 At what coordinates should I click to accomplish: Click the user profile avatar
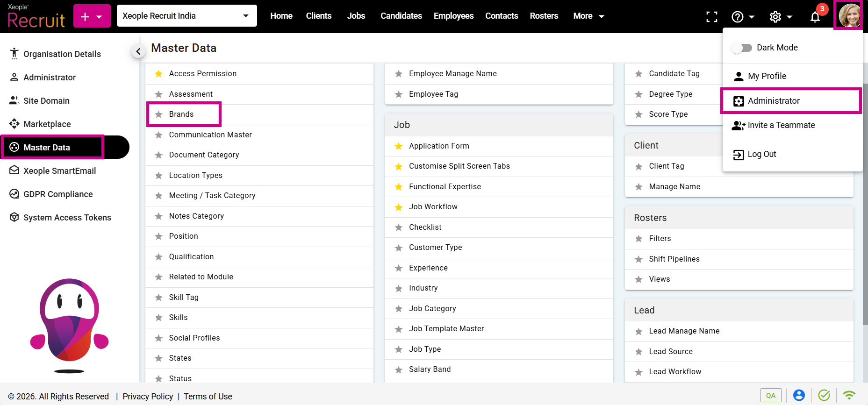point(849,15)
